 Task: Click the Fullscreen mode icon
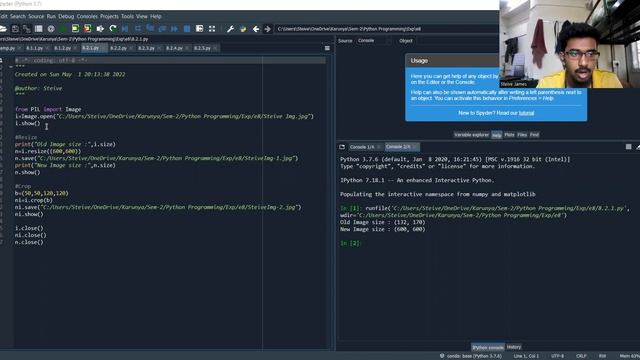pyautogui.click(x=212, y=29)
